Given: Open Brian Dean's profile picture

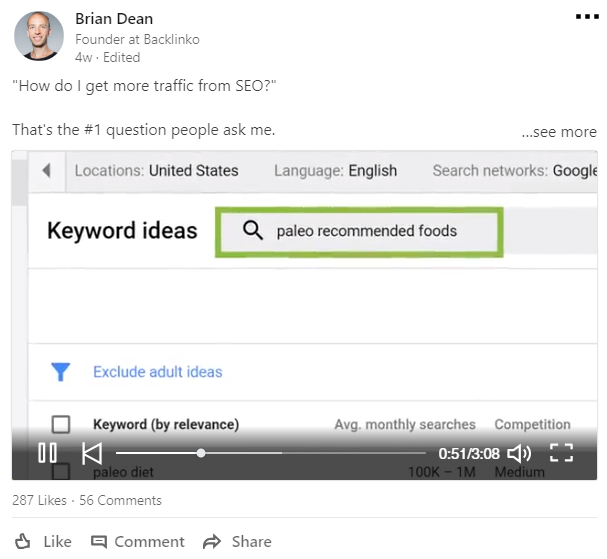Looking at the screenshot, I should pyautogui.click(x=39, y=36).
